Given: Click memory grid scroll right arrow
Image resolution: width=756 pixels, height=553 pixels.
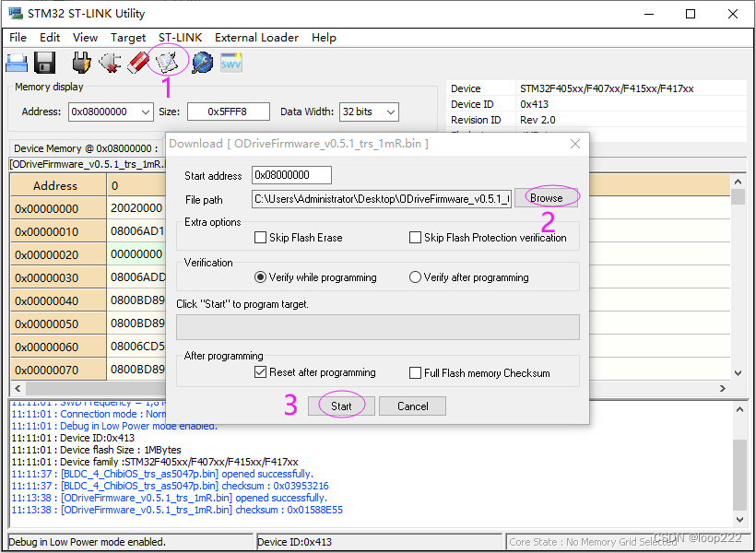Looking at the screenshot, I should [722, 388].
